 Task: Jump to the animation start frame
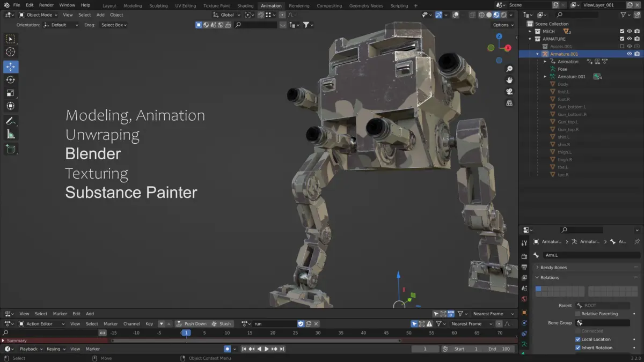pyautogui.click(x=244, y=349)
